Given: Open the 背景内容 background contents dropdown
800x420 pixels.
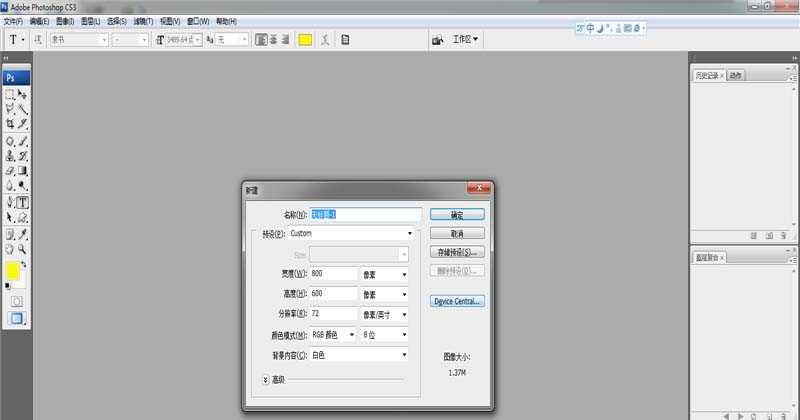Looking at the screenshot, I should click(358, 355).
